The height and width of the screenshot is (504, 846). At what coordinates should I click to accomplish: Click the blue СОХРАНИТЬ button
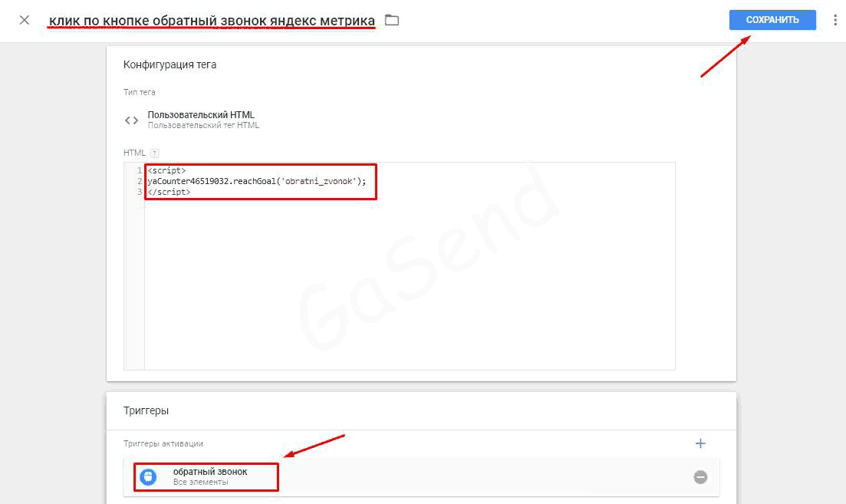pyautogui.click(x=772, y=20)
